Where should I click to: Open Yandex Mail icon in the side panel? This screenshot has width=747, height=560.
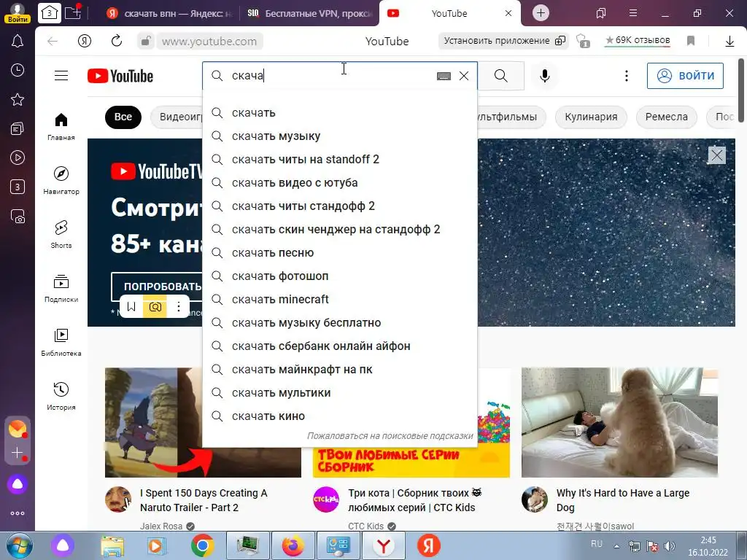tap(18, 429)
